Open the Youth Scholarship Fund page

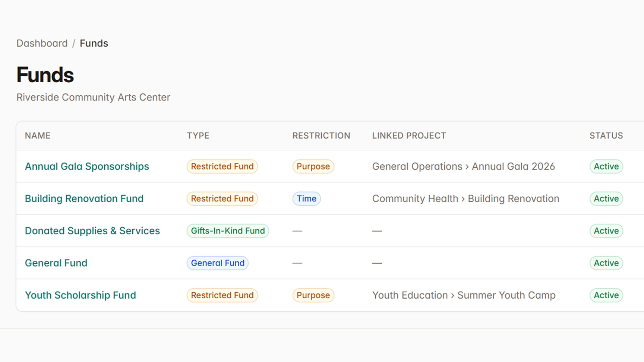click(x=80, y=295)
